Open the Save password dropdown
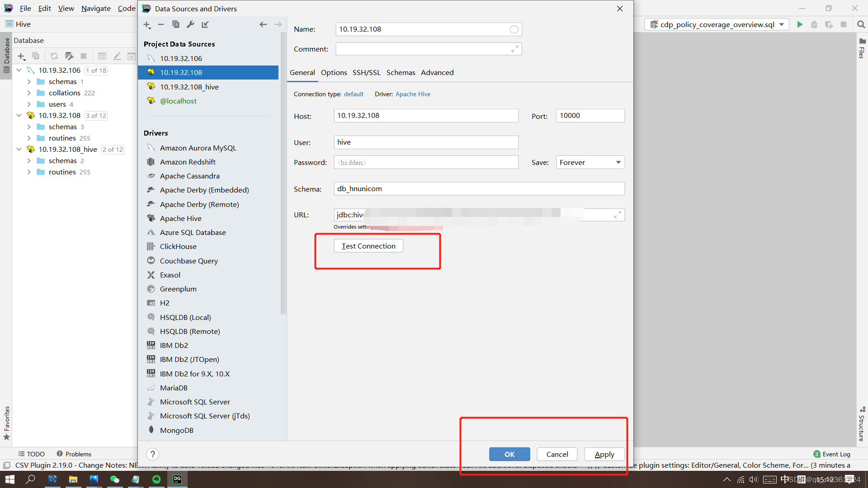 click(618, 163)
